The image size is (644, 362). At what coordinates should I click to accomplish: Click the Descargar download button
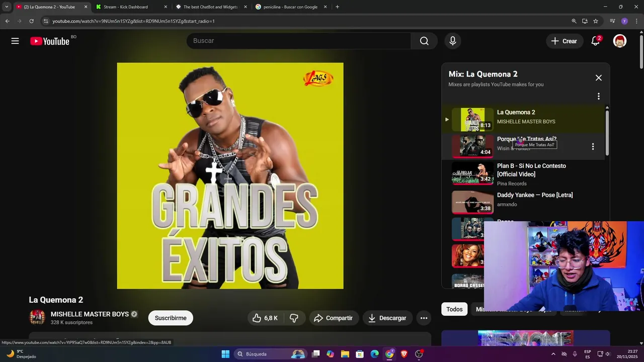[387, 318]
